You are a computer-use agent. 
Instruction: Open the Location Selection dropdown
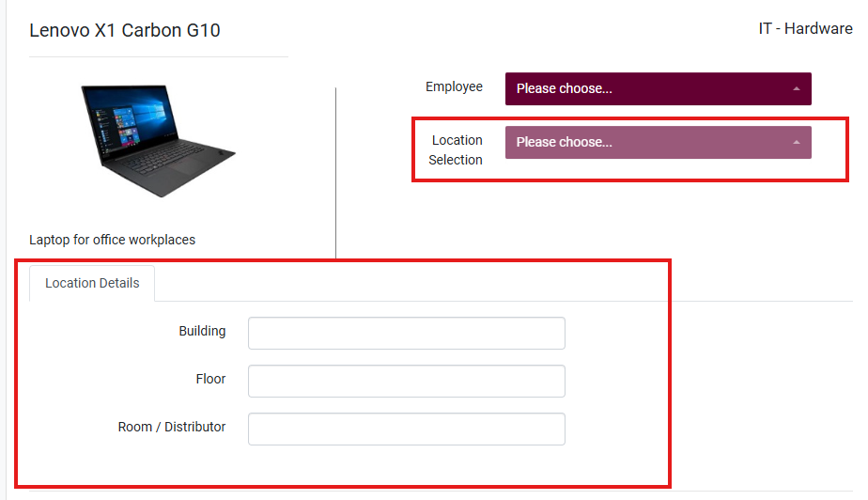tap(658, 142)
